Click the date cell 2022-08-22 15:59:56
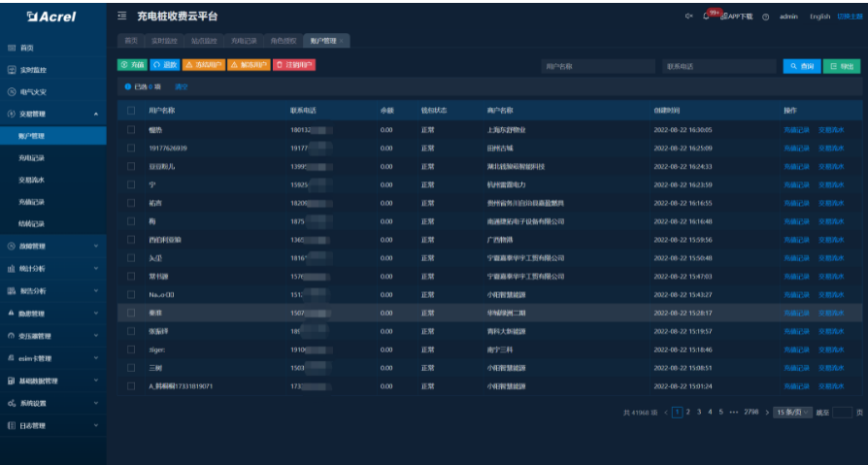 683,240
